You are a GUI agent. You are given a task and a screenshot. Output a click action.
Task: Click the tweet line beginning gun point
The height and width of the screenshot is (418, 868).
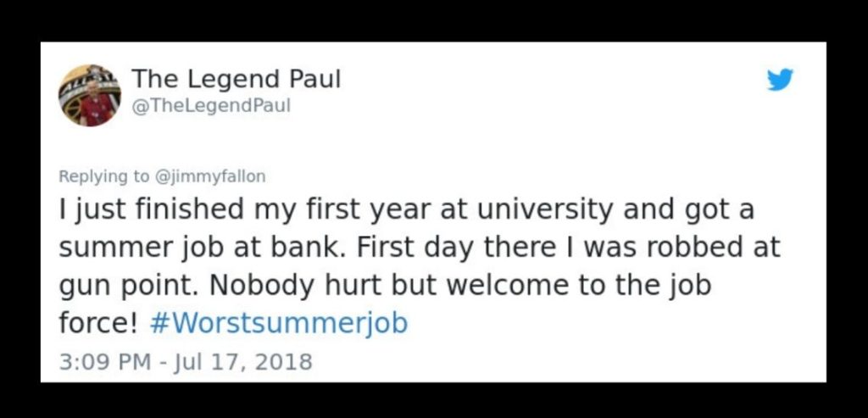(385, 287)
